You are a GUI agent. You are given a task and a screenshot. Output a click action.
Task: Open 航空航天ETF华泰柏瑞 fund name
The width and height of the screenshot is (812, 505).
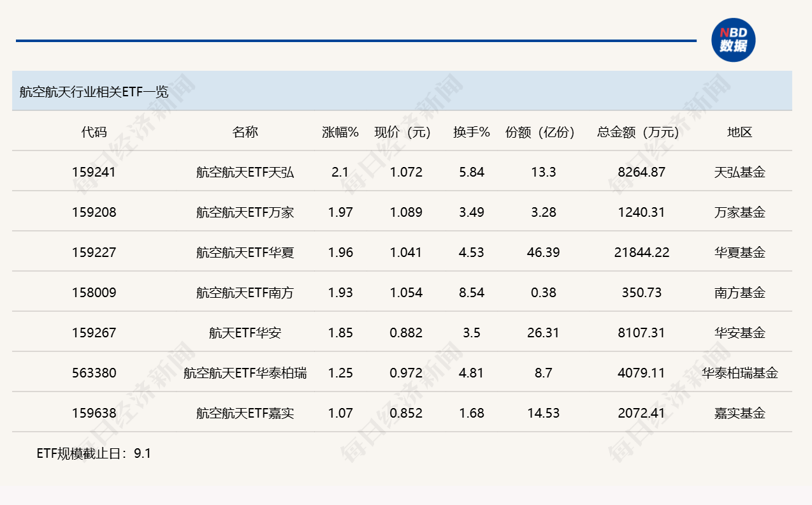(x=245, y=373)
